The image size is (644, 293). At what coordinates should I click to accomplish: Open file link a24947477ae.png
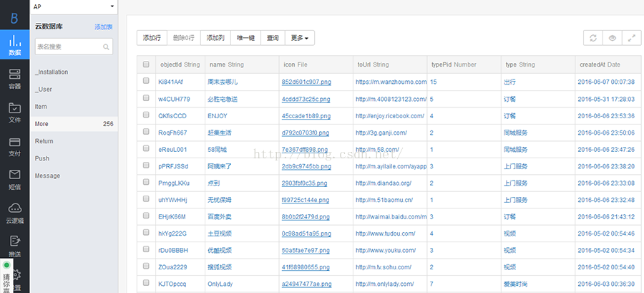[306, 284]
